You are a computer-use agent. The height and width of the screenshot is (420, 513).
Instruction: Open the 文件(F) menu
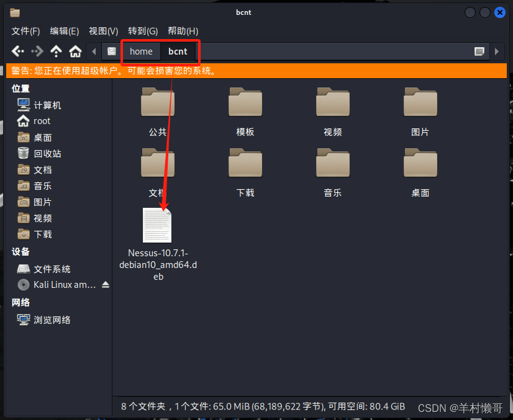[x=25, y=31]
